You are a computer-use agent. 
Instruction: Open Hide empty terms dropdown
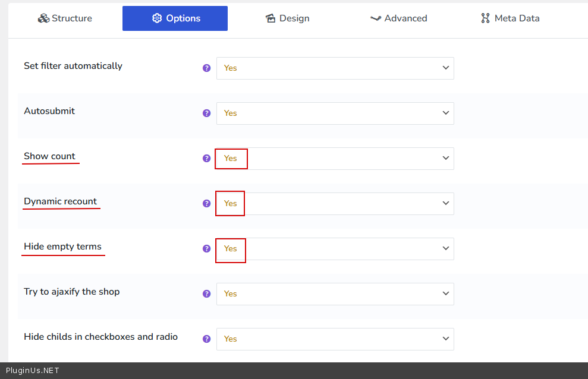coord(335,249)
